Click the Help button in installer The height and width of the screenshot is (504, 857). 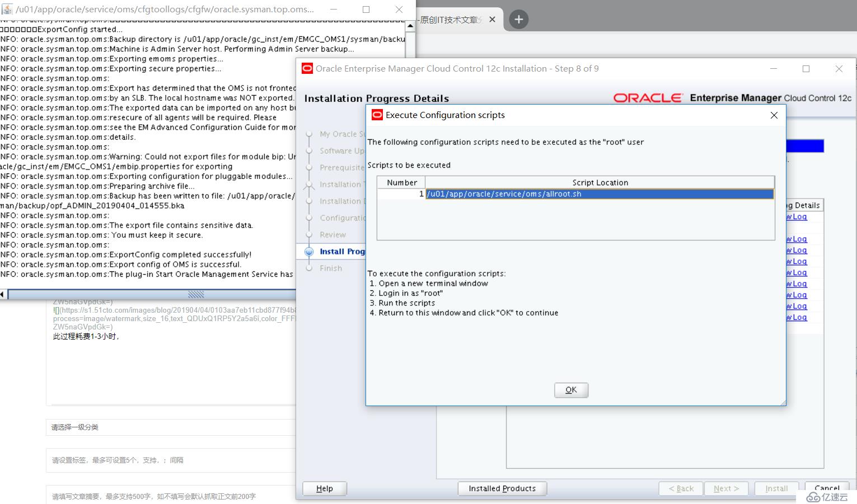click(325, 488)
